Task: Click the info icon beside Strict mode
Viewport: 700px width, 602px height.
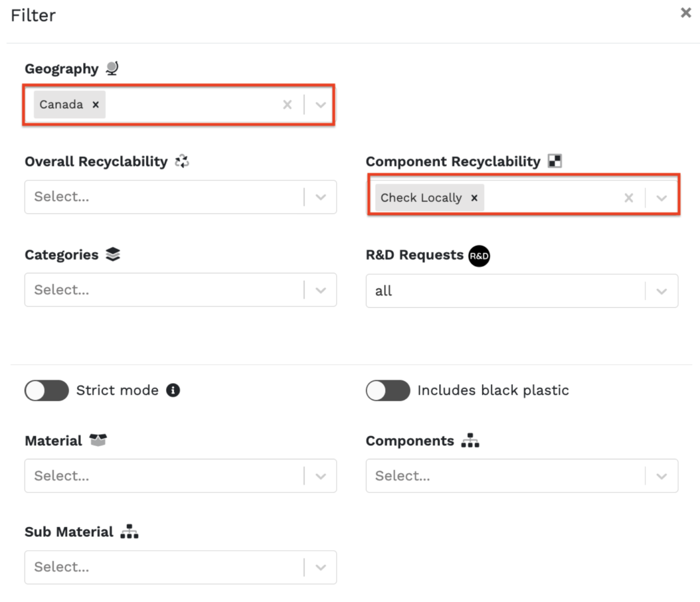Action: [173, 390]
